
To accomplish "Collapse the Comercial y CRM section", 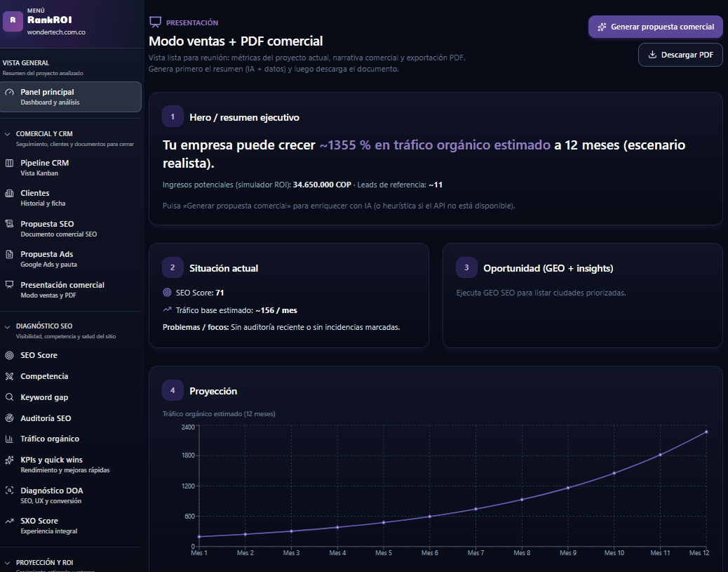I will pyautogui.click(x=8, y=134).
